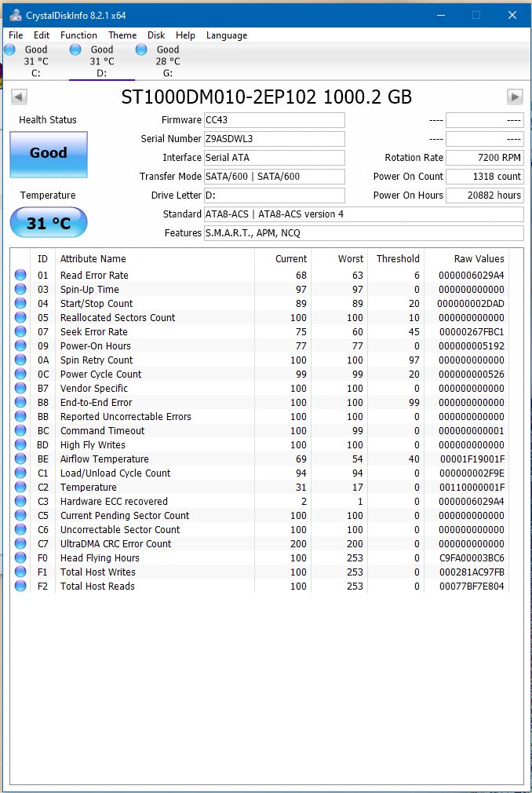This screenshot has width=532, height=793.
Task: Click status orb for Read Error Rate
Action: click(x=20, y=275)
